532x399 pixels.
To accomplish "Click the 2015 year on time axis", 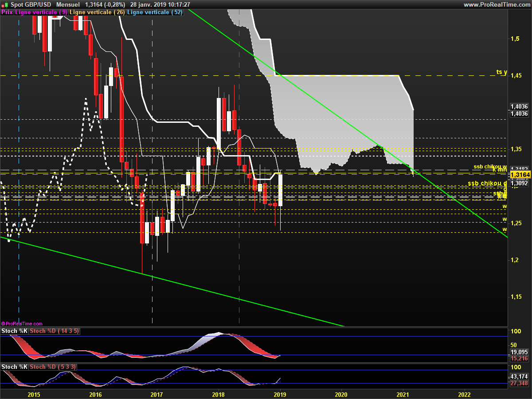I will [34, 394].
